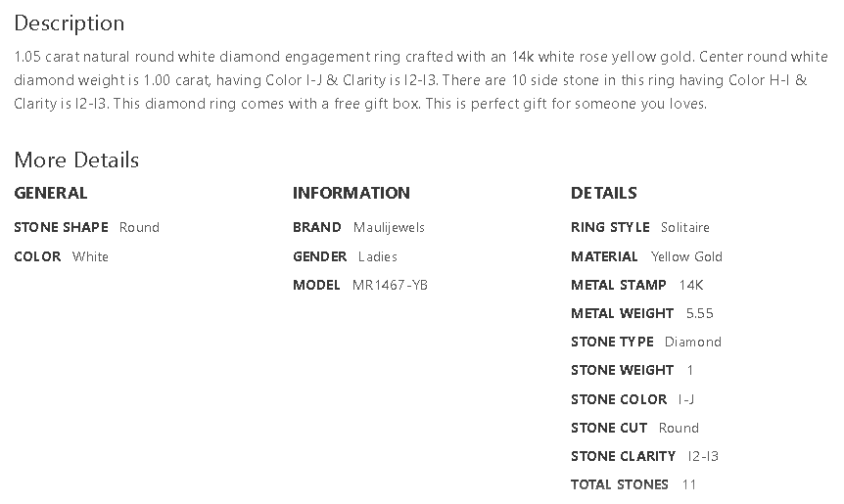Screen dimensions: 844x504
Task: Click the MATERIAL Yellow Gold value
Action: (686, 256)
